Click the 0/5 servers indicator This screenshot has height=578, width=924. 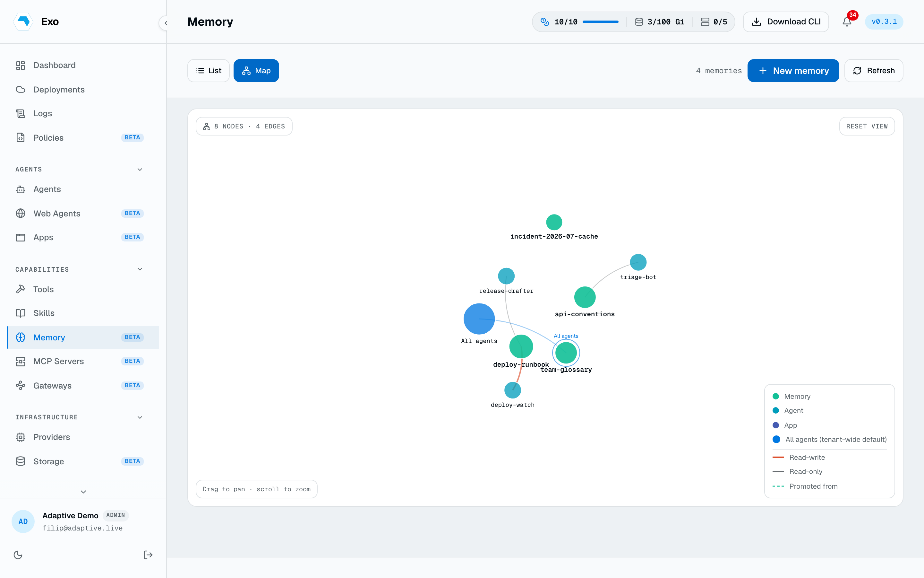pyautogui.click(x=714, y=22)
